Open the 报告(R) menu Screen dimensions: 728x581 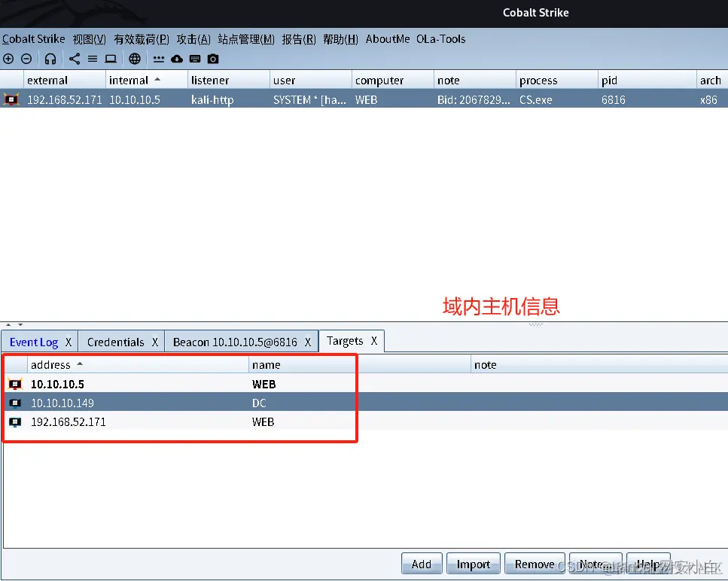[x=299, y=39]
